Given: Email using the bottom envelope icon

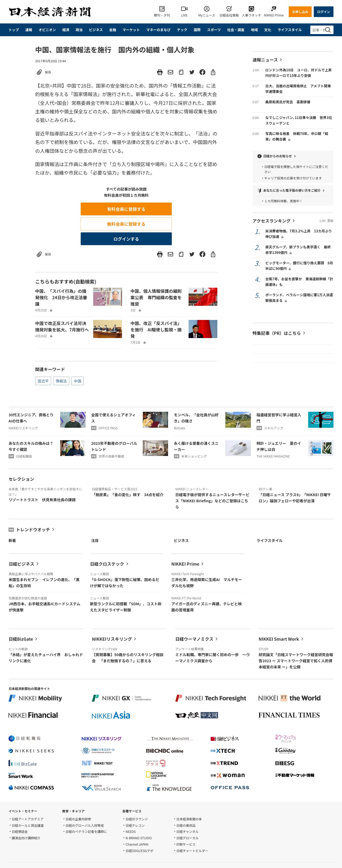Looking at the screenshot, I should 170,254.
